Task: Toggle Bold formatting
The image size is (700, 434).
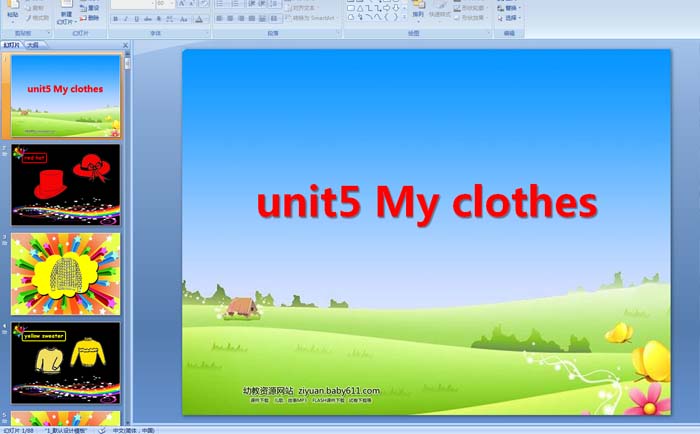Action: 116,19
